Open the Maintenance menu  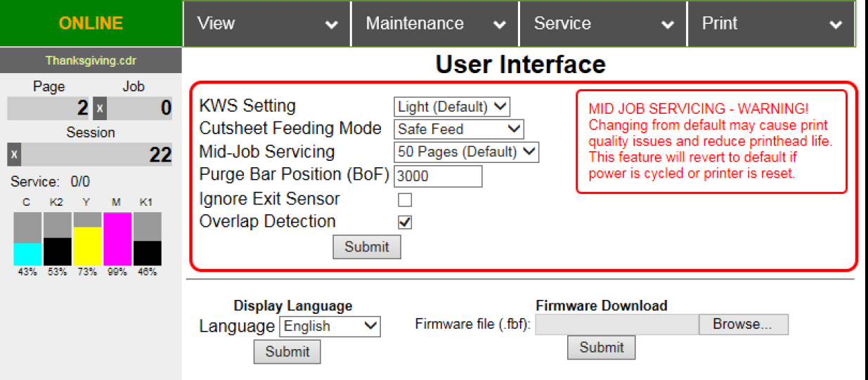tap(435, 23)
